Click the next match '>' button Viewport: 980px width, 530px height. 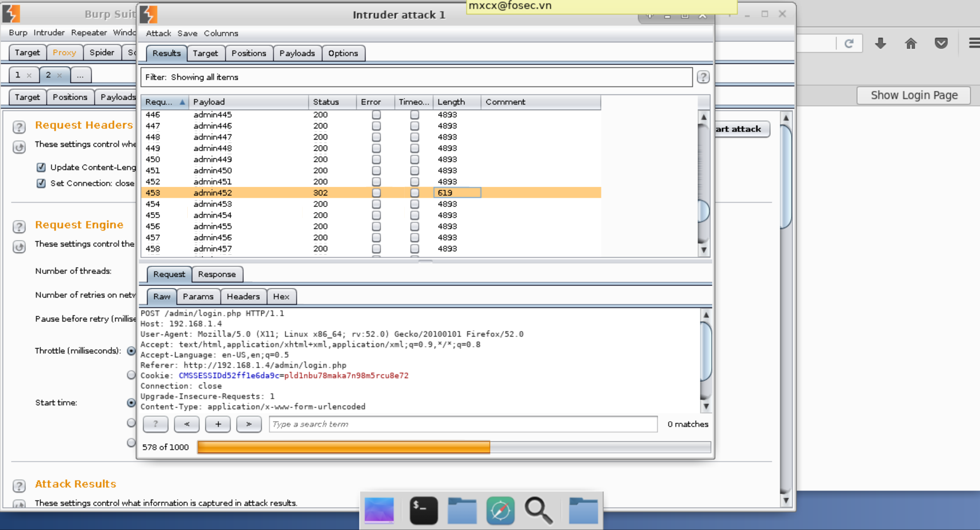248,424
